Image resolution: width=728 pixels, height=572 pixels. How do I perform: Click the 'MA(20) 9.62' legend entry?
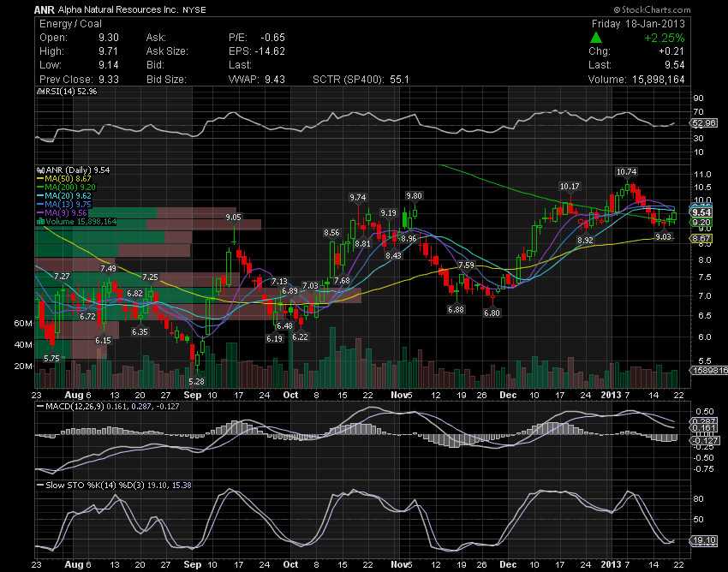click(68, 196)
